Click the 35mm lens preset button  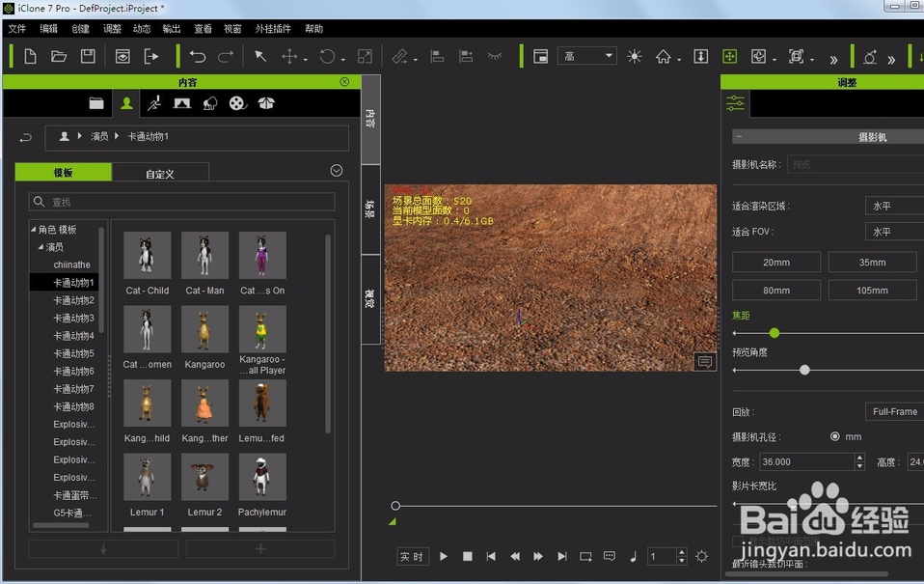tap(872, 263)
